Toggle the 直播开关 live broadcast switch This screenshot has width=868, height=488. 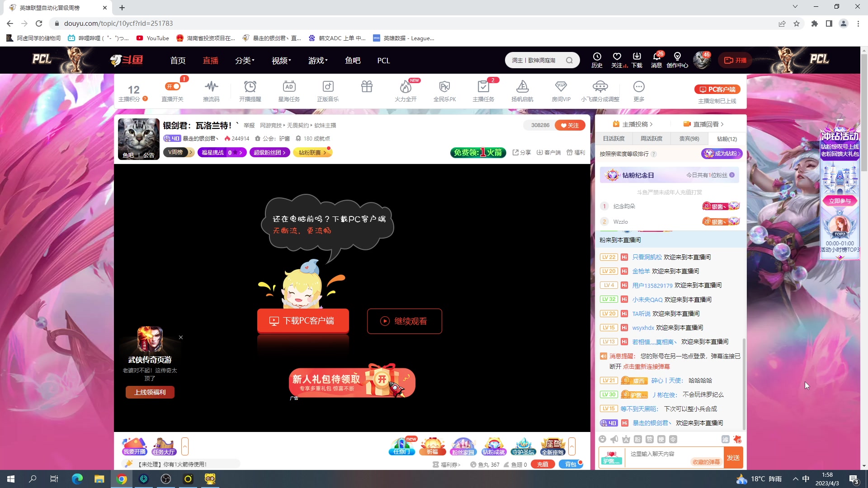(172, 86)
